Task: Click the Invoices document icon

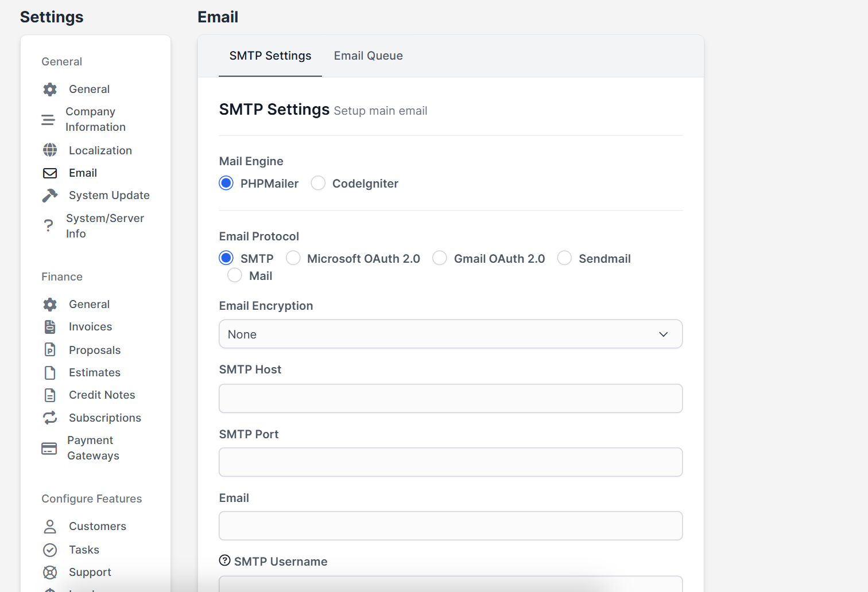Action: 50,327
